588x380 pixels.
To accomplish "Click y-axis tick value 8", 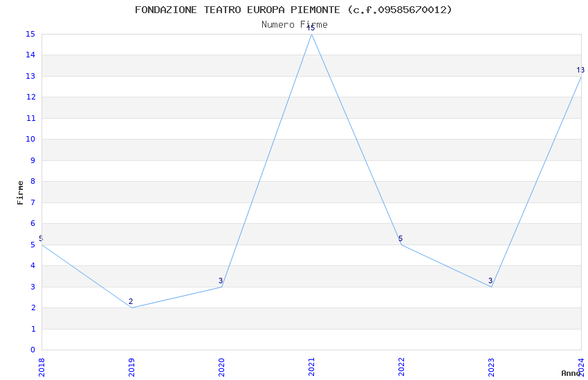I will coord(33,182).
